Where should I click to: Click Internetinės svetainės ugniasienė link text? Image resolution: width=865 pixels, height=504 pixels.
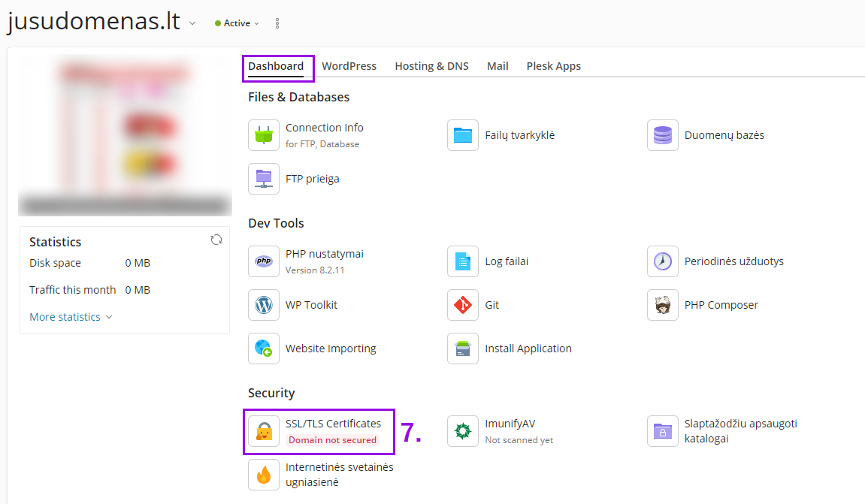pyautogui.click(x=339, y=475)
